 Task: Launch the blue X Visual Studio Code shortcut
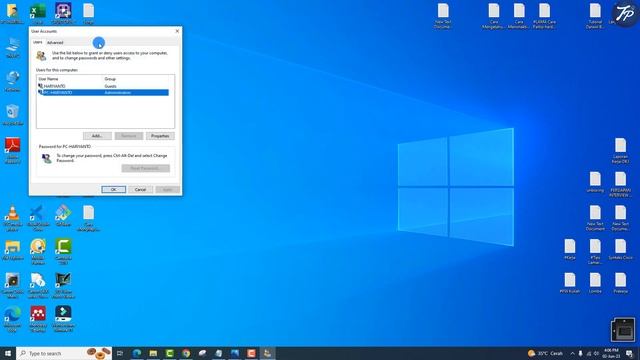click(x=38, y=218)
